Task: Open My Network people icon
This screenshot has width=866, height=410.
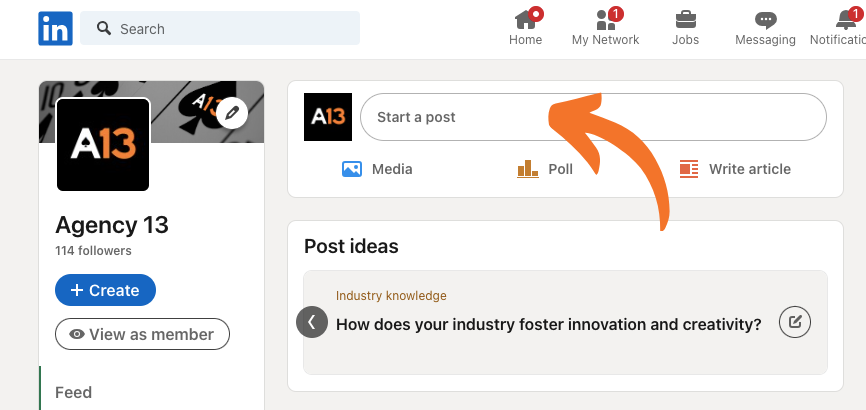Action: [605, 20]
